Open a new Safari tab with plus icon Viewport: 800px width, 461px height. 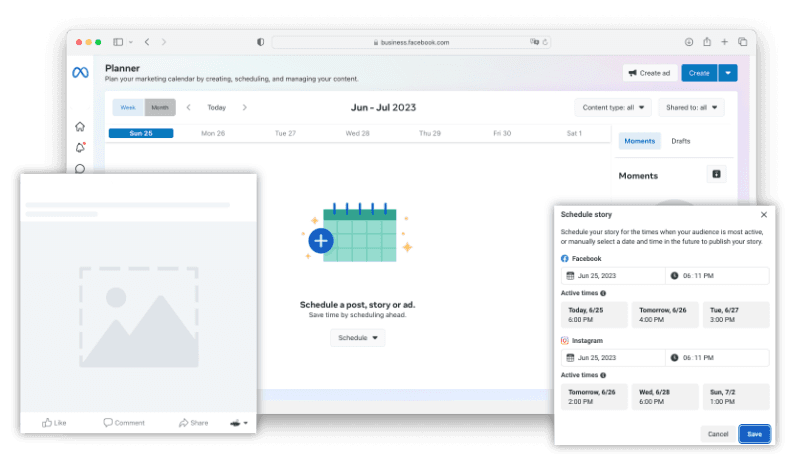(725, 42)
